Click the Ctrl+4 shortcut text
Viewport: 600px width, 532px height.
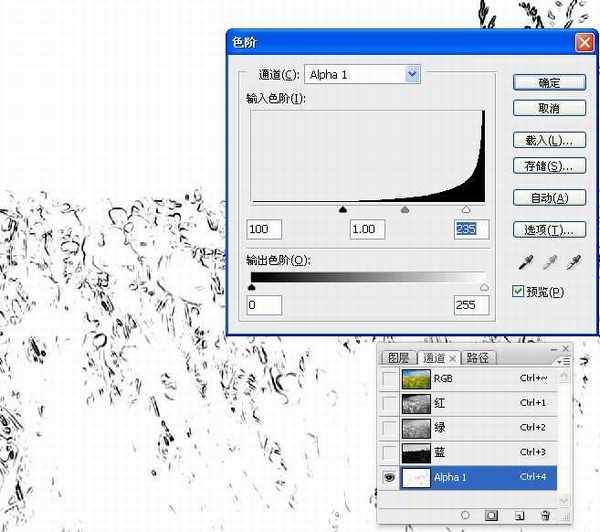coord(533,477)
